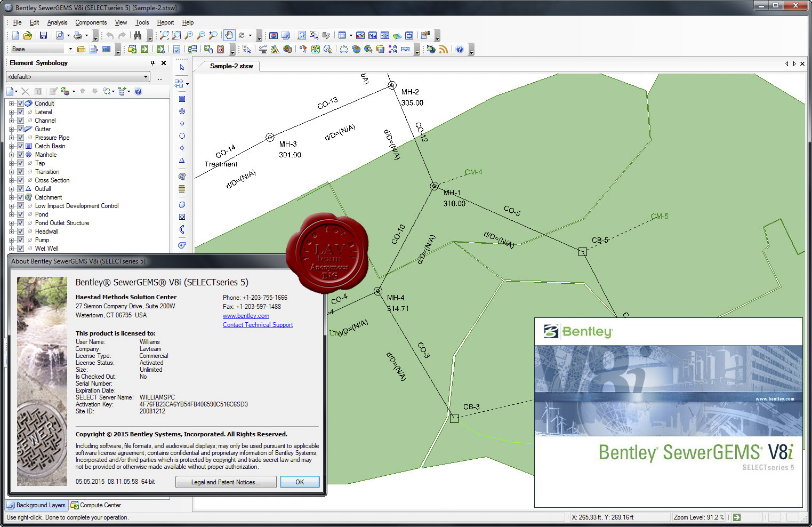Toggle the Pond checkbox

pyautogui.click(x=20, y=214)
